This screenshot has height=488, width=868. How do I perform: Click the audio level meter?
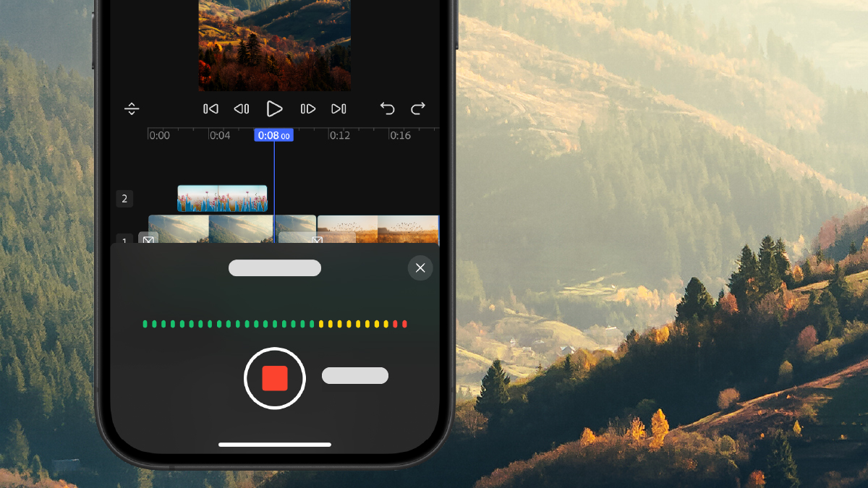click(x=275, y=324)
